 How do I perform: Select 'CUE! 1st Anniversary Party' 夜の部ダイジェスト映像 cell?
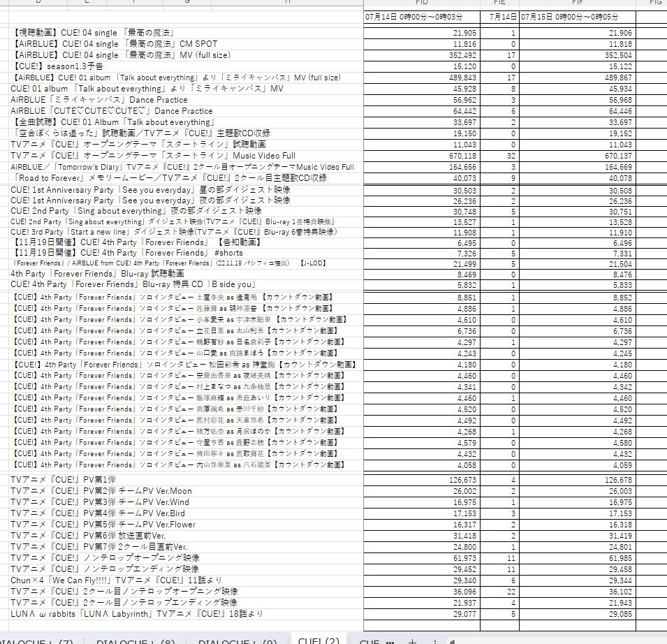tap(186, 200)
